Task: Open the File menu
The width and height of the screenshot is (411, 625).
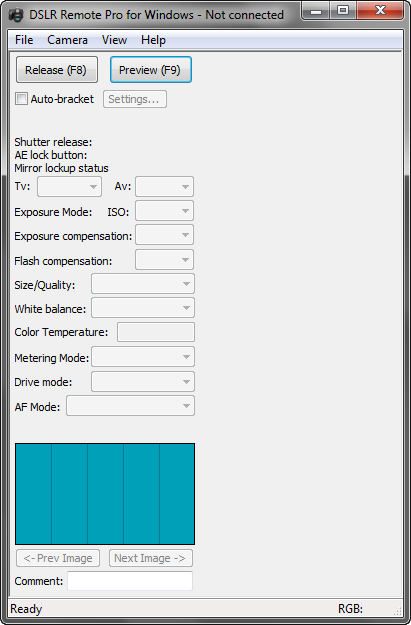Action: pos(24,40)
